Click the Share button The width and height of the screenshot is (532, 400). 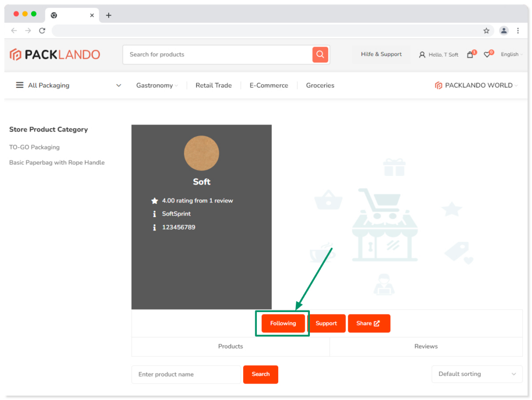[x=368, y=323]
